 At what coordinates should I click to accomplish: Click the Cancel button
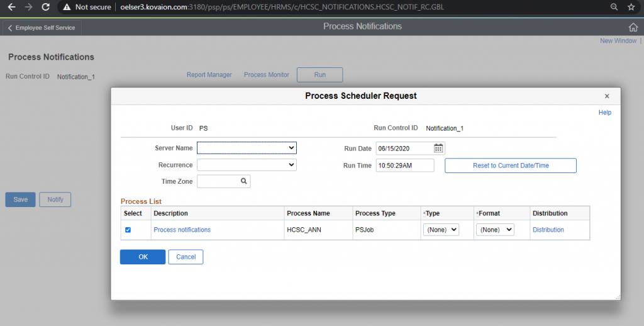click(x=186, y=257)
